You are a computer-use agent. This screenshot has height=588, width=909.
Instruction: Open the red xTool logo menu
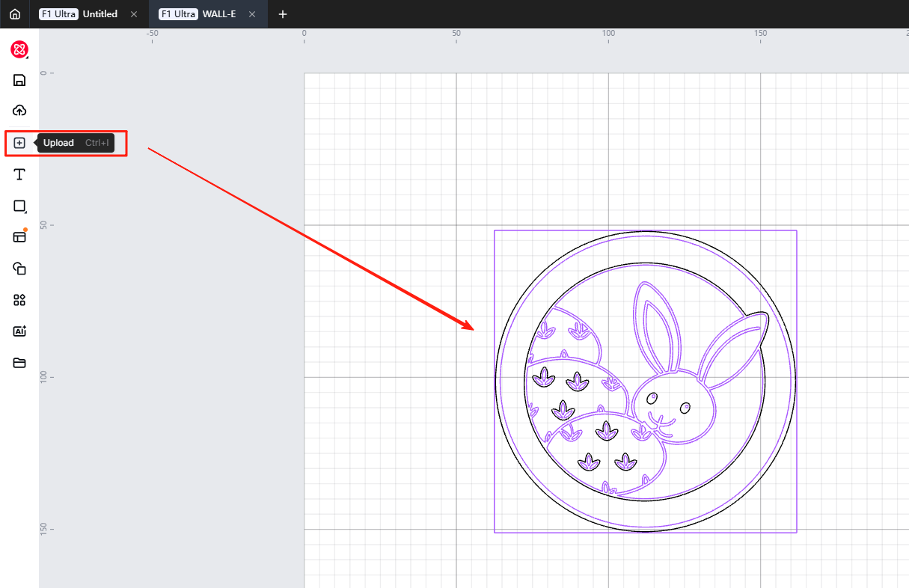[19, 49]
